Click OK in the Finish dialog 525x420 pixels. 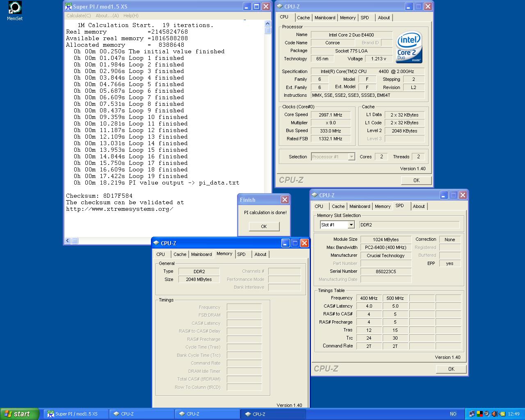264,226
